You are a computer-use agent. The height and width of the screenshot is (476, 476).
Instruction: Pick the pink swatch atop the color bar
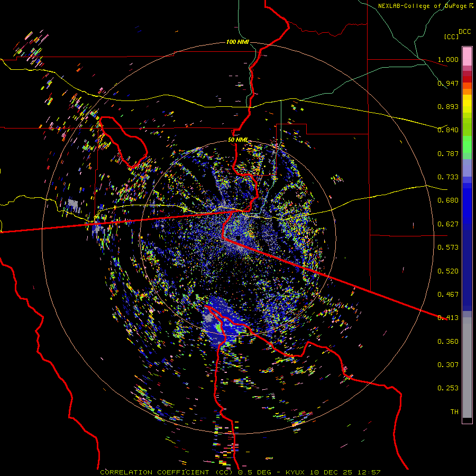[x=467, y=56]
